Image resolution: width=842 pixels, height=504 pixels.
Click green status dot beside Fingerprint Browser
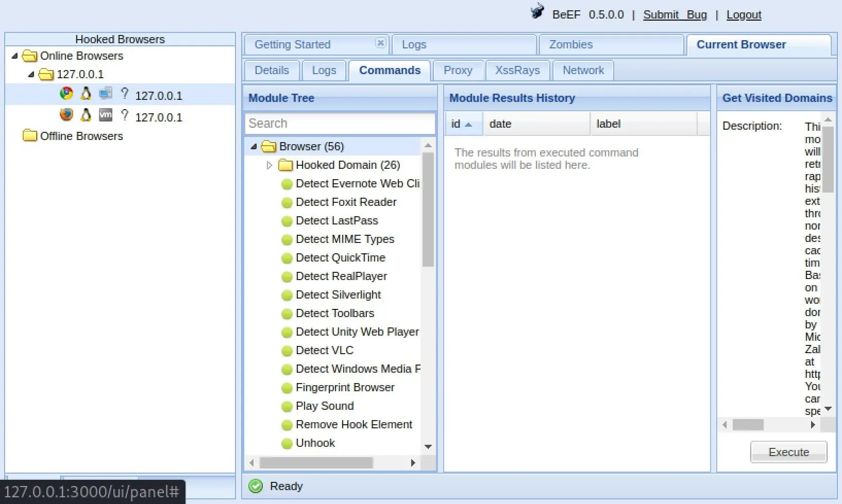[287, 388]
